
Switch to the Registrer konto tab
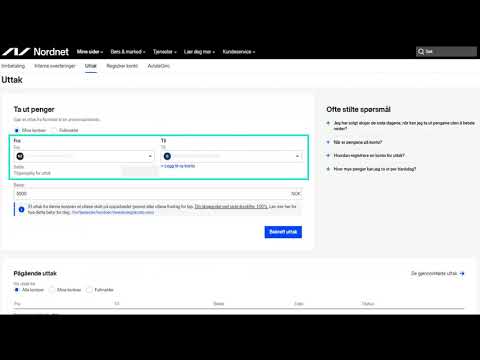[x=122, y=66]
